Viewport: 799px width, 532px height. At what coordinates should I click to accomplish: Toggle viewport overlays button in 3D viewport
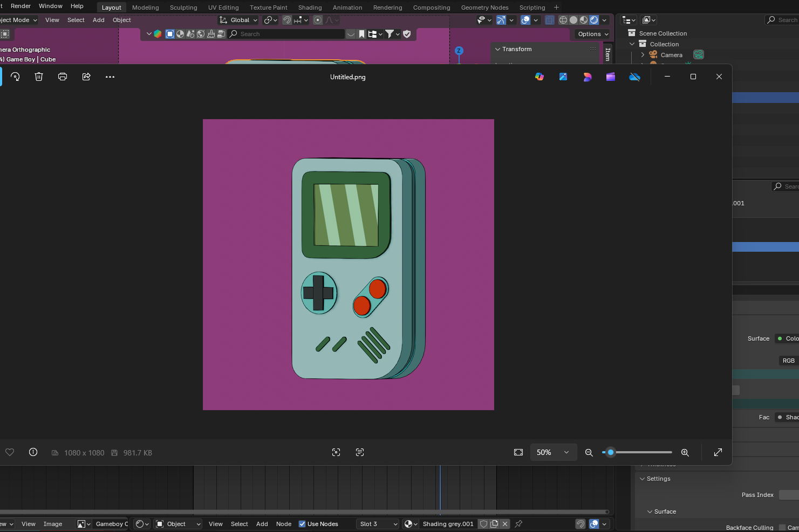525,20
